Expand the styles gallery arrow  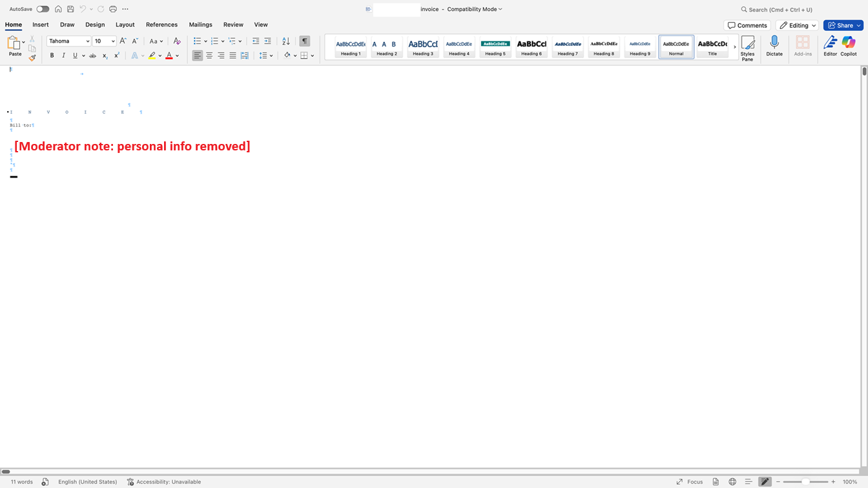[734, 47]
